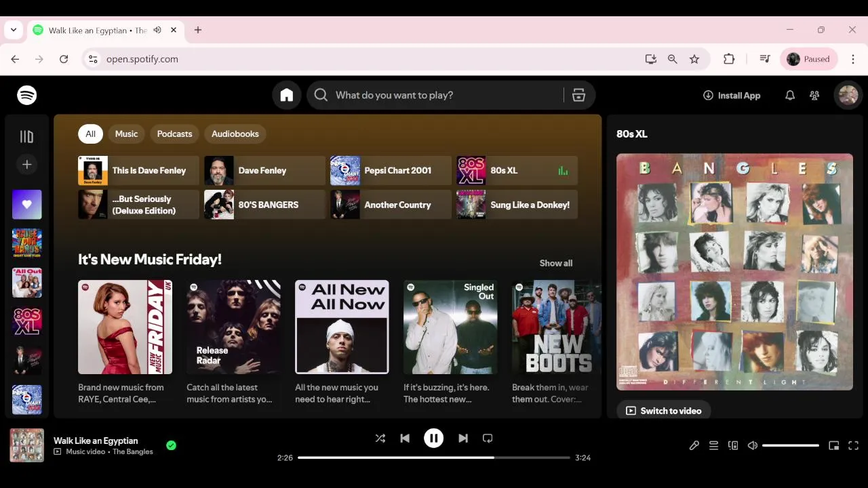The width and height of the screenshot is (868, 488).
Task: Mute tab via speaker icon on tab
Action: (157, 30)
